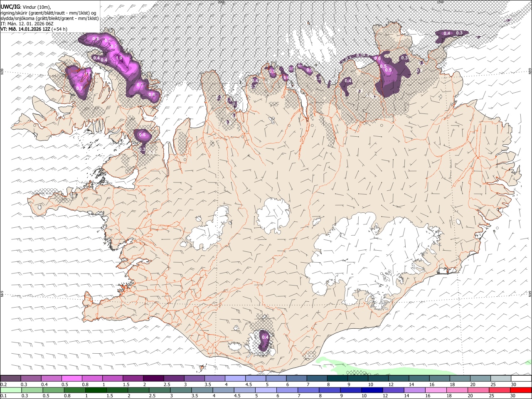Click the valid time "VT: Mið. 14.01.2026 12Z (+54 h)"
The image size is (532, 399).
click(34, 29)
